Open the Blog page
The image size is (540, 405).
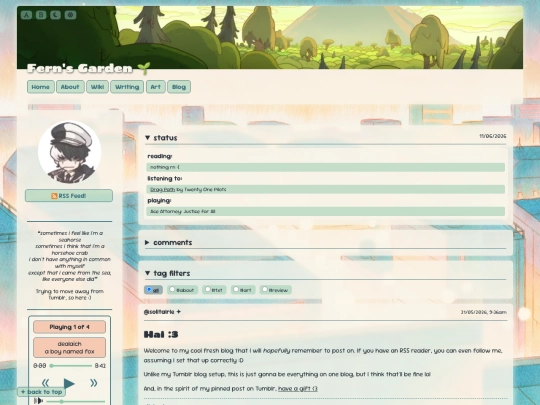(x=179, y=87)
